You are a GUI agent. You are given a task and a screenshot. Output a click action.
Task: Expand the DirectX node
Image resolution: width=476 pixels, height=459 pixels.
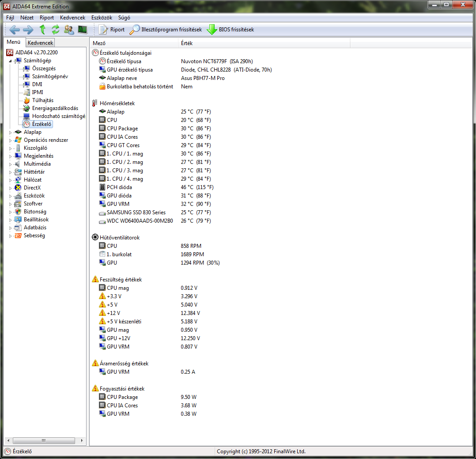(x=10, y=188)
